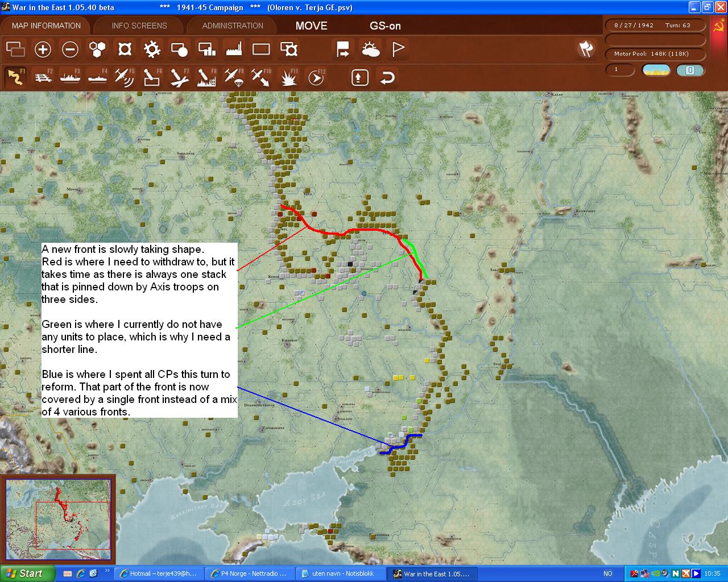
Task: Zoom in with the plus icon
Action: 43,49
